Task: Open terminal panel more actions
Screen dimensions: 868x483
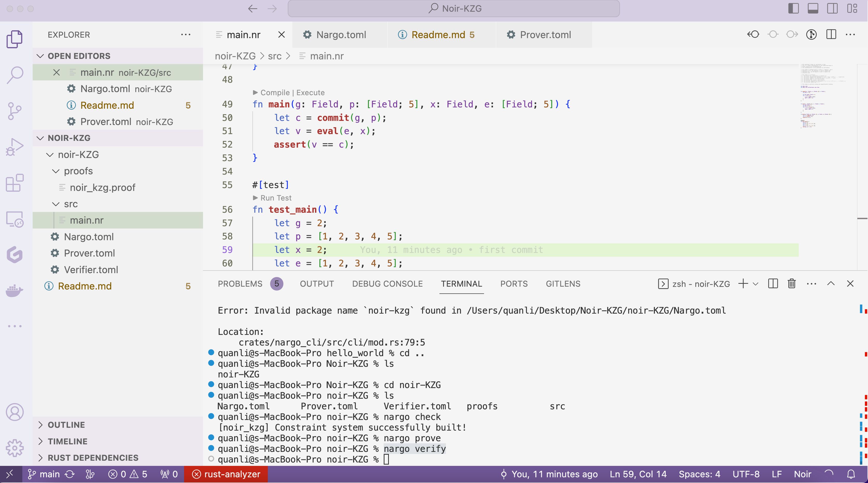Action: click(x=811, y=284)
